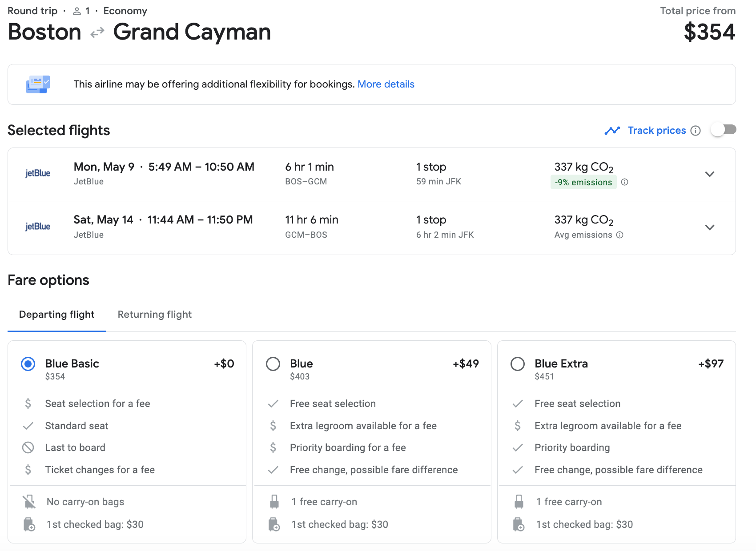Select the Blue Extra fare radio button
Viewport: 756px width, 551px height.
pyautogui.click(x=518, y=364)
